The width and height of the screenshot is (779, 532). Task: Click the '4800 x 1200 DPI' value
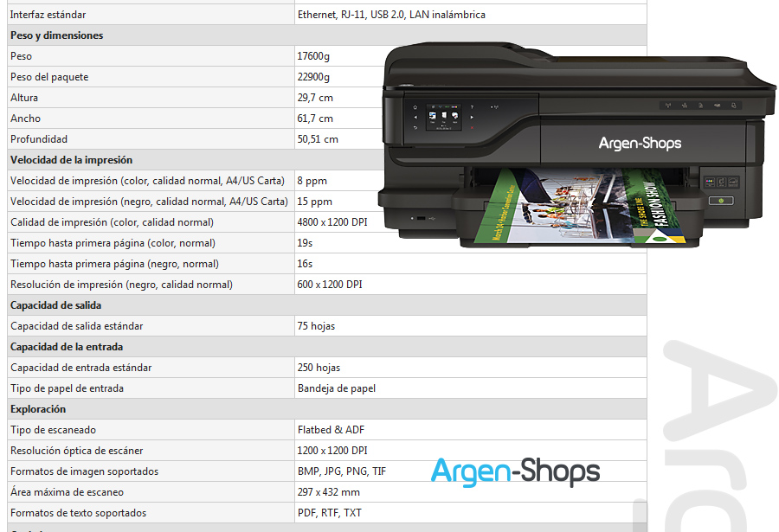click(x=332, y=222)
